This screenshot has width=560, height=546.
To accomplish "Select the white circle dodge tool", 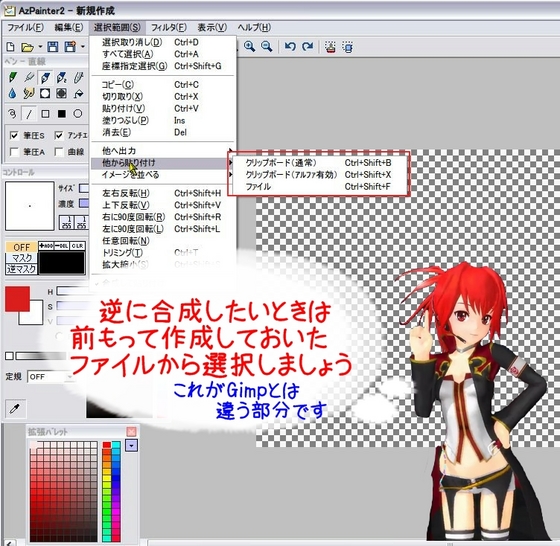I will 45,94.
